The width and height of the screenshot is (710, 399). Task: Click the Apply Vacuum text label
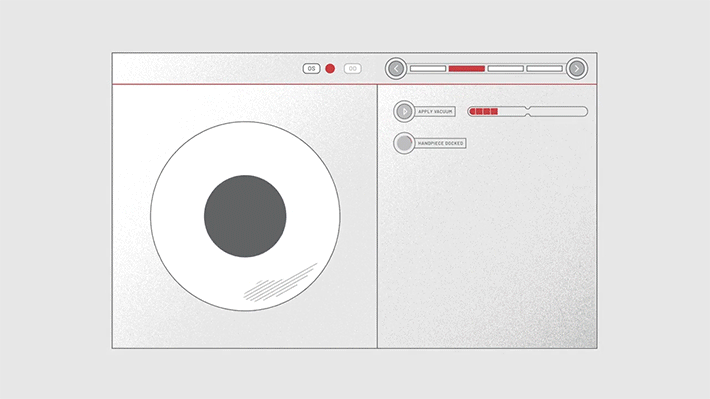click(435, 111)
